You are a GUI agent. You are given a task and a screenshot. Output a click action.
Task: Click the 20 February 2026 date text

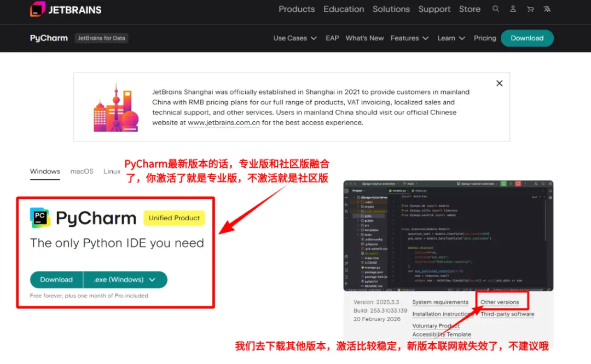coord(377,319)
